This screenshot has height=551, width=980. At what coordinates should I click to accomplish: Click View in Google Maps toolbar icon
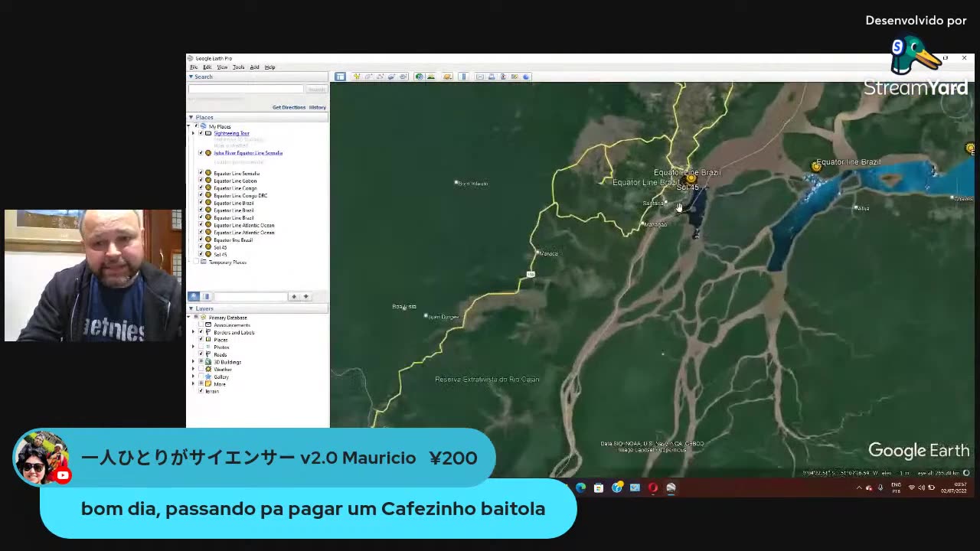pos(514,77)
